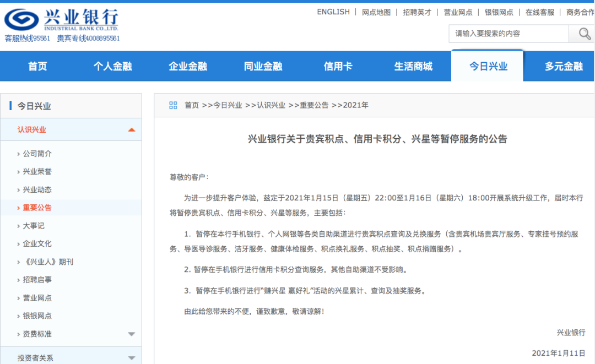This screenshot has width=595, height=364.
Task: Open 兴业动态 in the sidebar
Action: pos(37,189)
